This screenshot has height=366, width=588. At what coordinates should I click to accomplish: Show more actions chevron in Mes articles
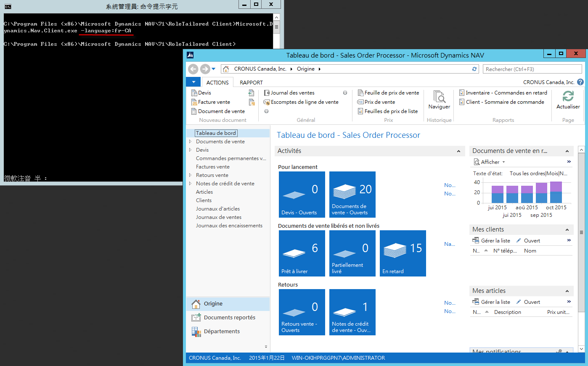(x=569, y=302)
